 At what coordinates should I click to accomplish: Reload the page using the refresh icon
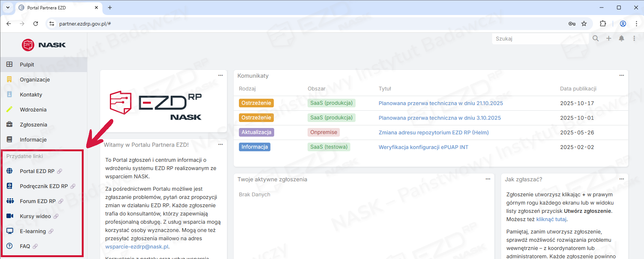(x=36, y=24)
